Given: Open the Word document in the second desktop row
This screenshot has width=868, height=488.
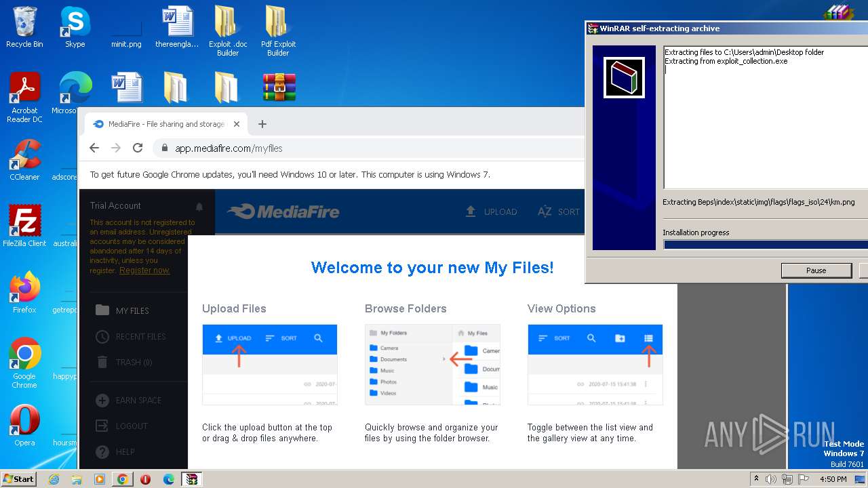Looking at the screenshot, I should pyautogui.click(x=126, y=88).
